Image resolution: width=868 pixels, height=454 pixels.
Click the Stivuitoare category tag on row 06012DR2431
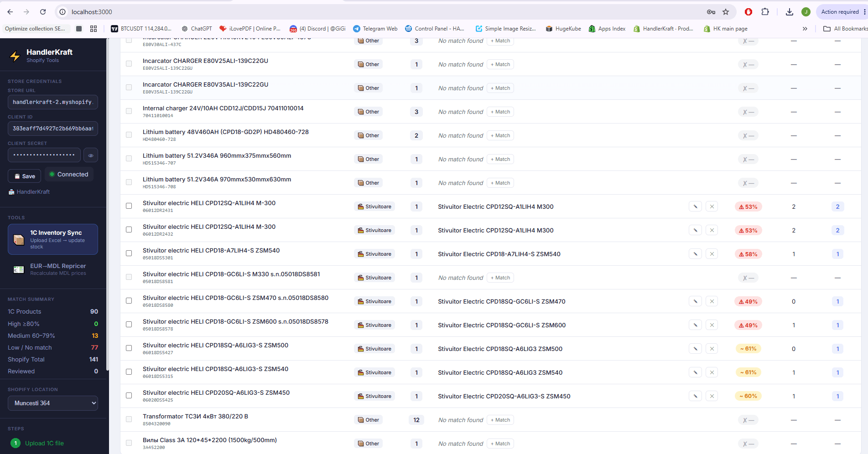click(x=374, y=206)
